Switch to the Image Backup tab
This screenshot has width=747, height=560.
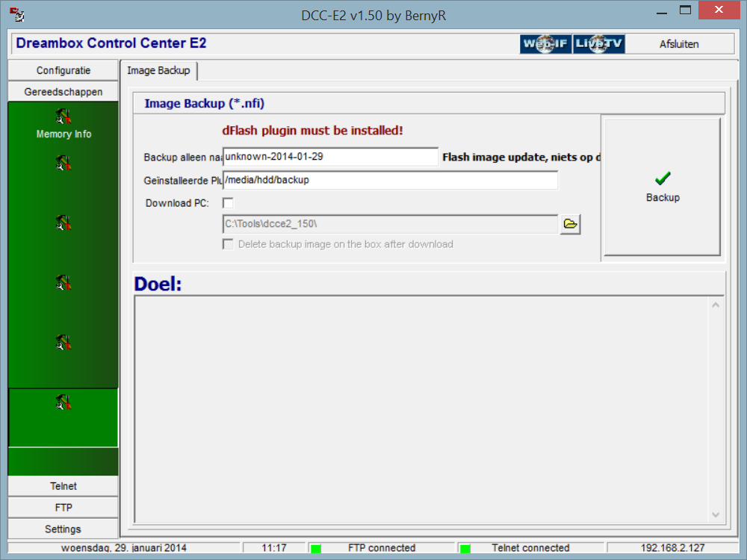[158, 70]
